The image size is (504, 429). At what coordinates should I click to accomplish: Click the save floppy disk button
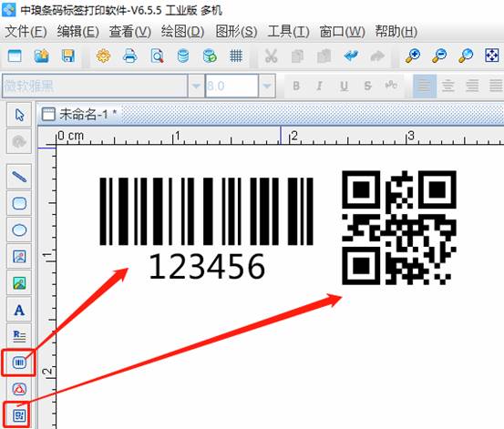click(68, 56)
